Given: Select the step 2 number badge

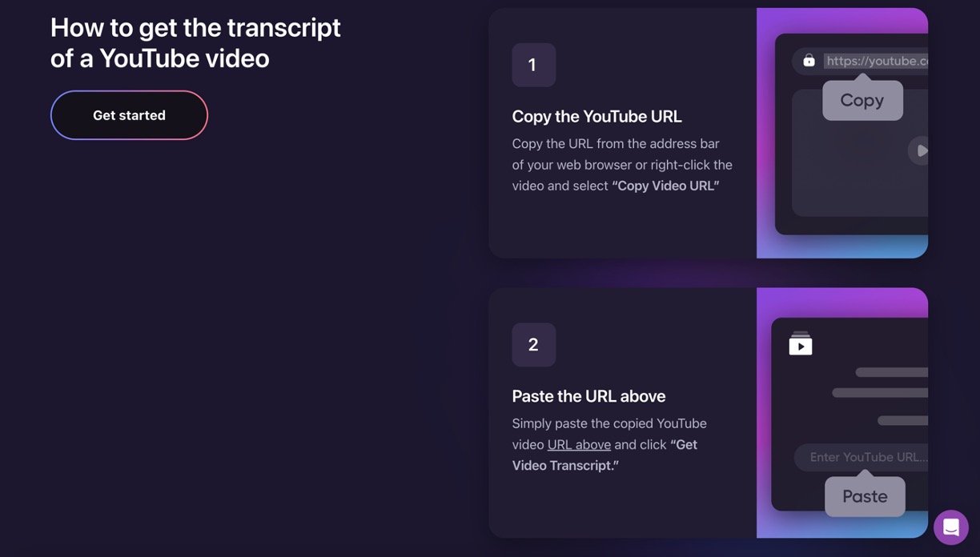Looking at the screenshot, I should pos(533,345).
